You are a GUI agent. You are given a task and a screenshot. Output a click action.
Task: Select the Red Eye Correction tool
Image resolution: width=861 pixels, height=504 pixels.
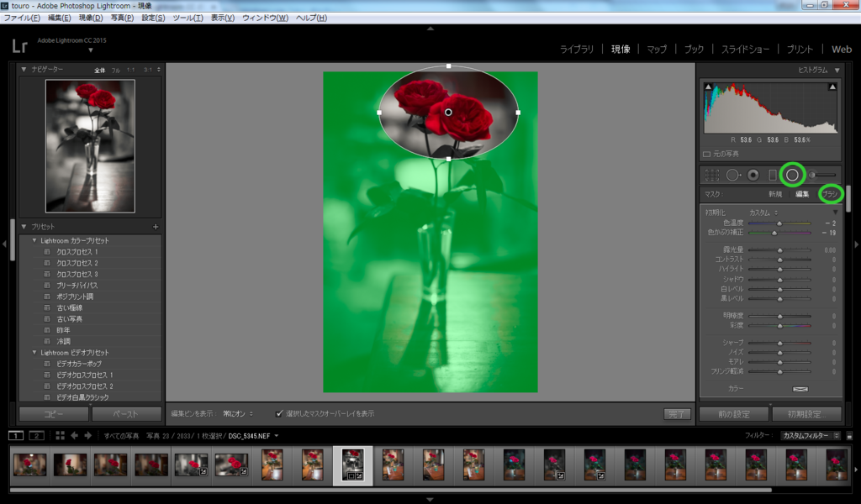[753, 175]
